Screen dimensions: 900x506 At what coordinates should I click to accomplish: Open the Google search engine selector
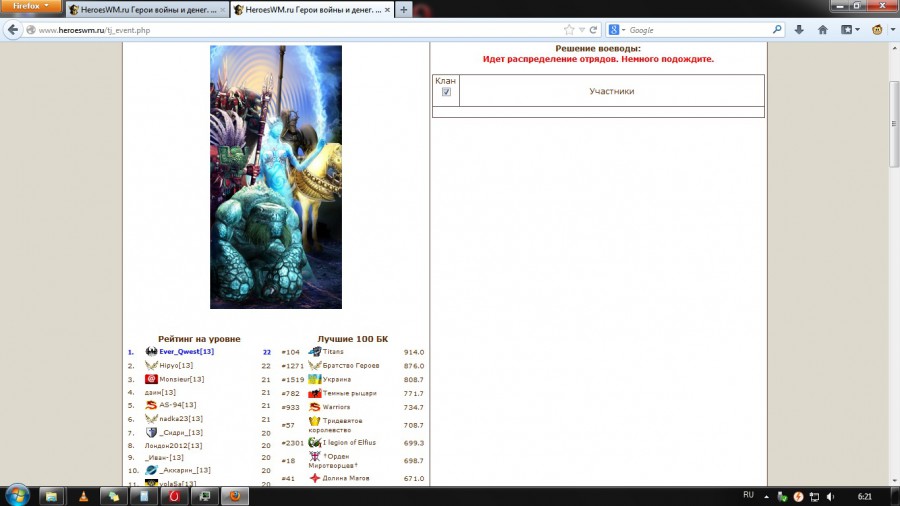coord(616,30)
